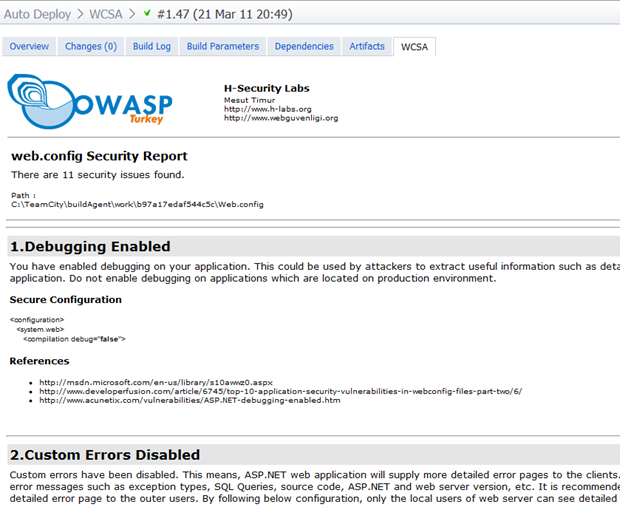Click http://www.webguvenligi.org URL
Image resolution: width=620 pixels, height=507 pixels.
[281, 118]
